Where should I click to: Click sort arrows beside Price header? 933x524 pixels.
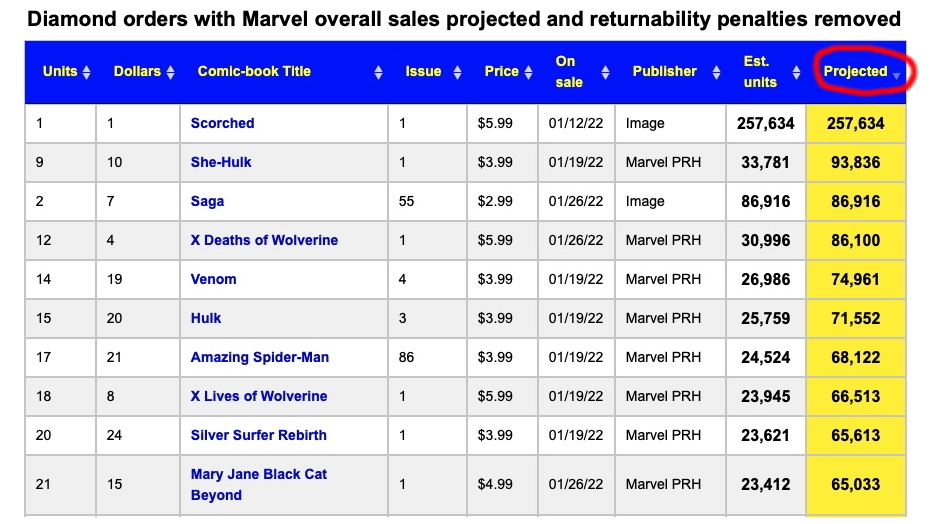tap(529, 72)
